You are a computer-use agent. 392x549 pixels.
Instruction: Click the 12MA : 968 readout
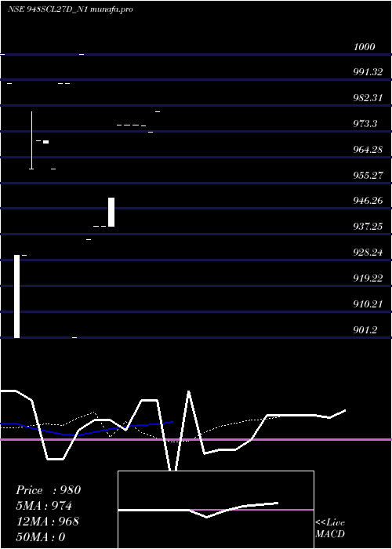coord(48,522)
